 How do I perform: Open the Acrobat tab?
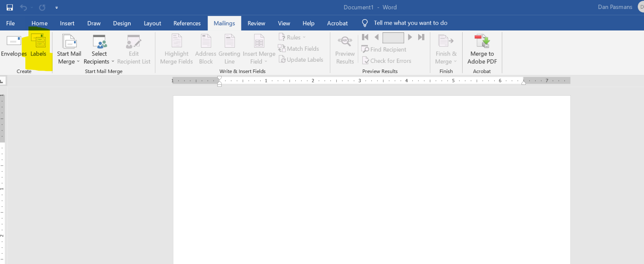click(x=337, y=23)
